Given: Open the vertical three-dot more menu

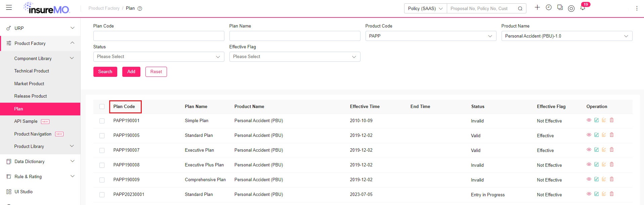Looking at the screenshot, I should click(637, 8).
